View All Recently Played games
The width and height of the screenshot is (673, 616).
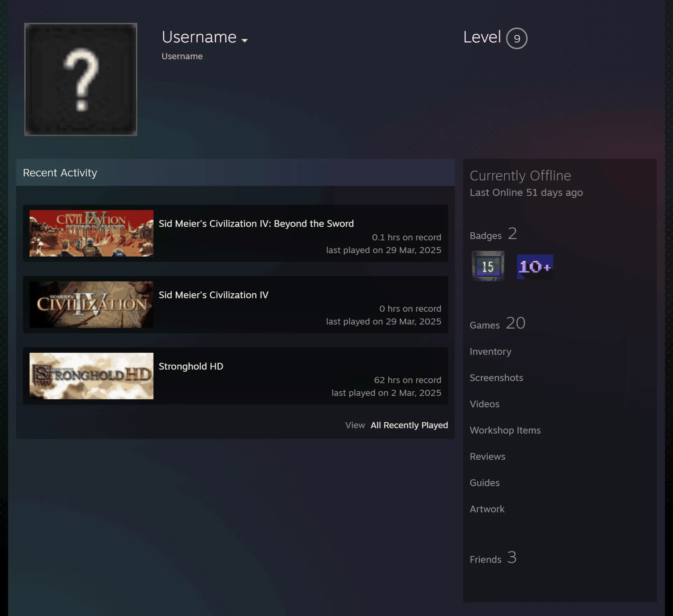409,425
